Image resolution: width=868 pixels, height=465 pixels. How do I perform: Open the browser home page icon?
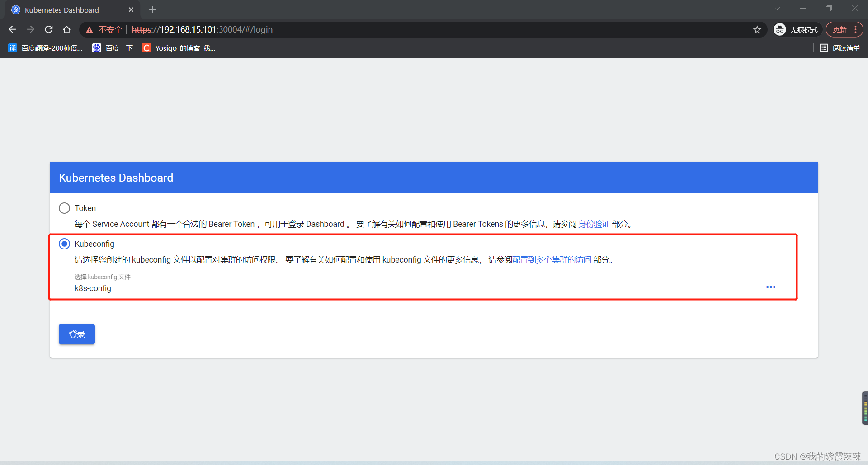tap(66, 29)
